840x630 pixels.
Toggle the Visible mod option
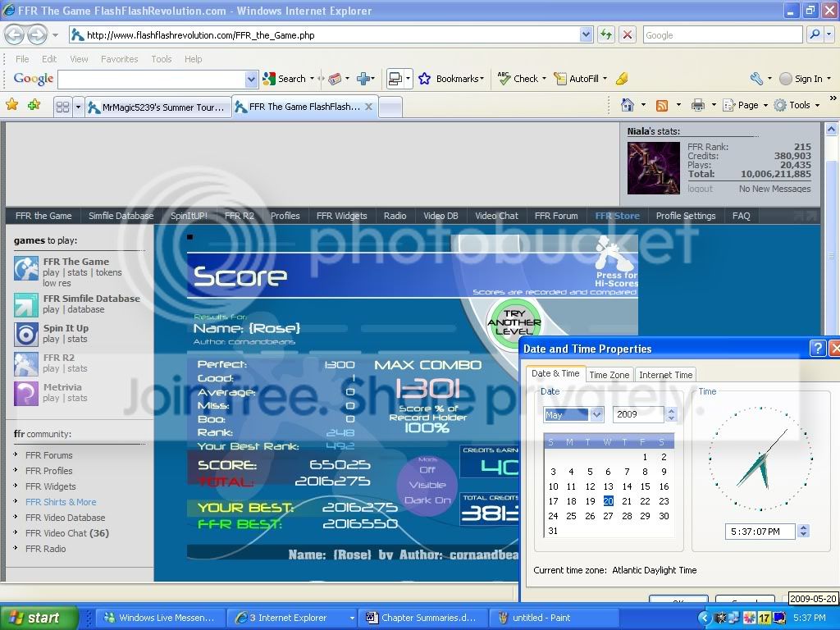point(427,485)
